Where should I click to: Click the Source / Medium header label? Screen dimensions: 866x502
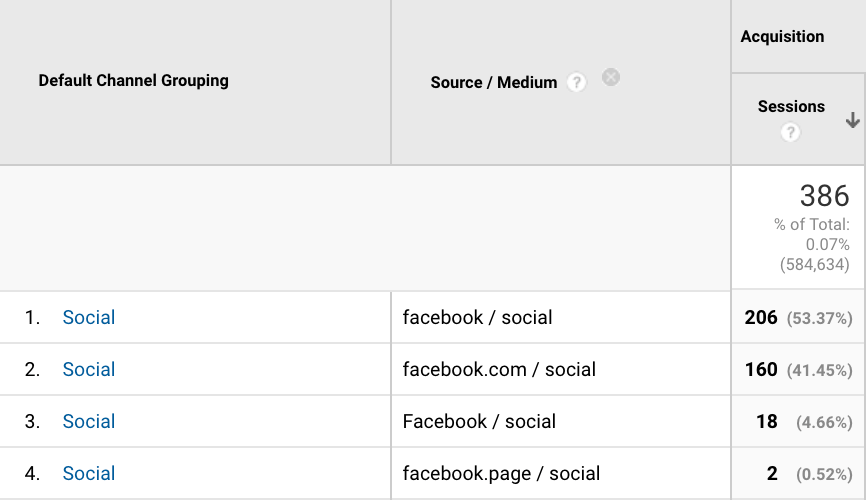(x=493, y=83)
